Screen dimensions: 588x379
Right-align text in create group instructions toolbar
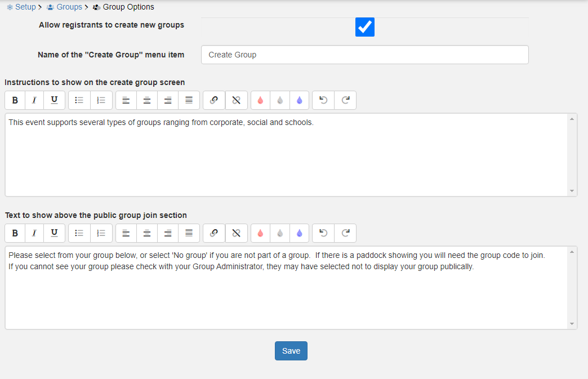[168, 100]
